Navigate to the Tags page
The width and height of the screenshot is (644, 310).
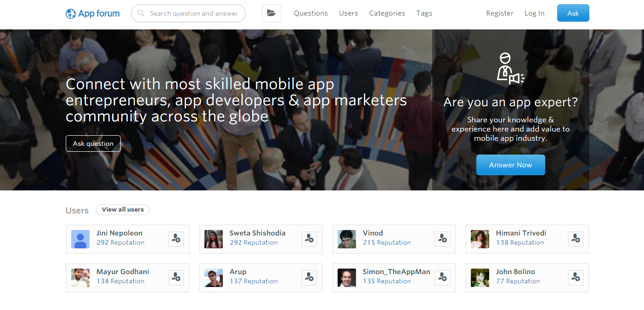424,13
